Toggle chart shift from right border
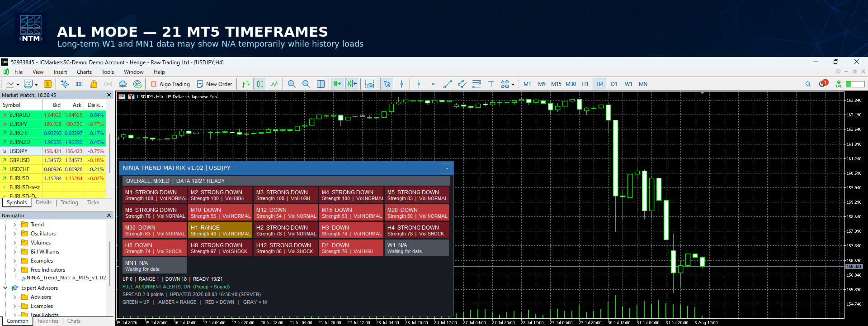 (x=352, y=84)
